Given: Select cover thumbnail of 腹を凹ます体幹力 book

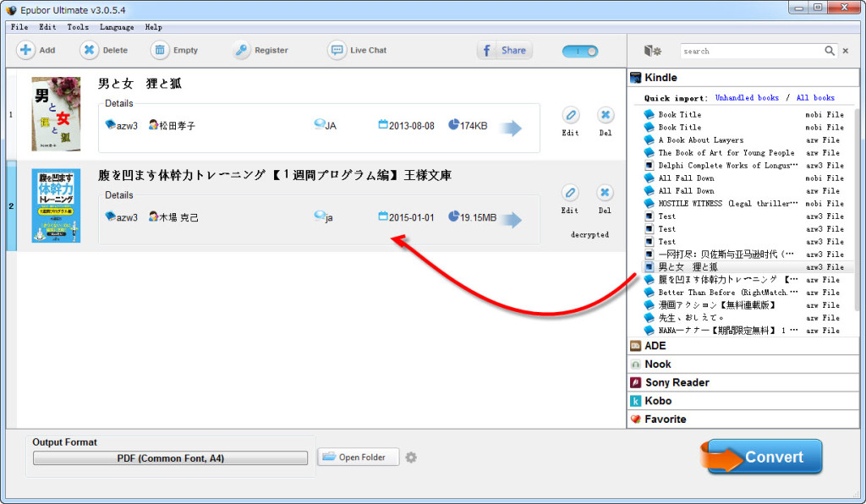Looking at the screenshot, I should (56, 205).
